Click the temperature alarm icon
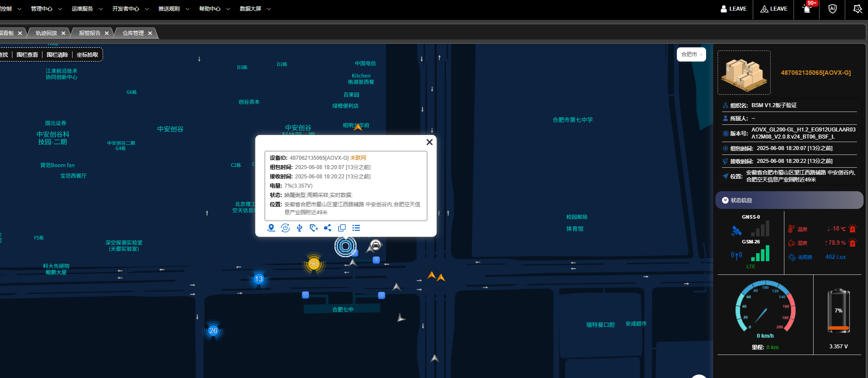 click(x=853, y=229)
